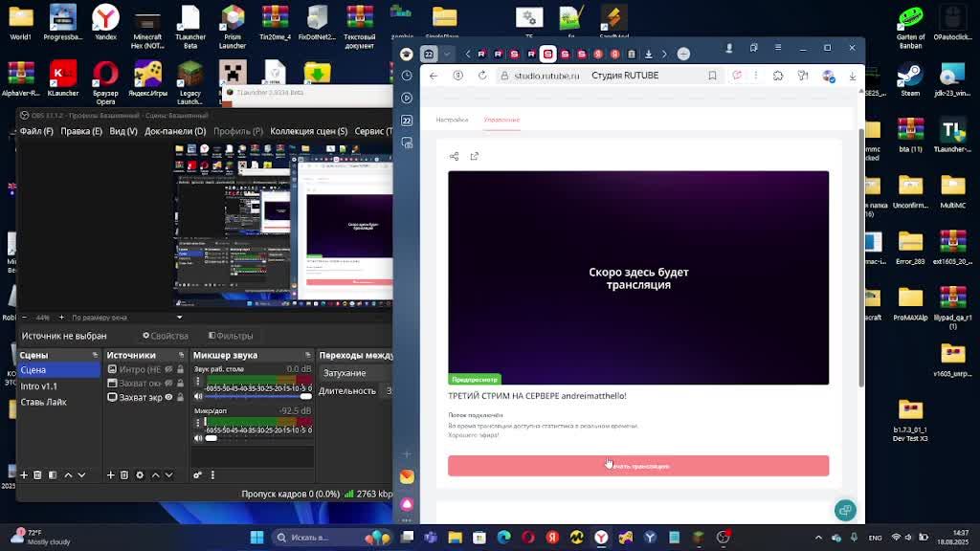This screenshot has width=980, height=551.
Task: Open downloads arrow at address bar right
Action: 853,76
